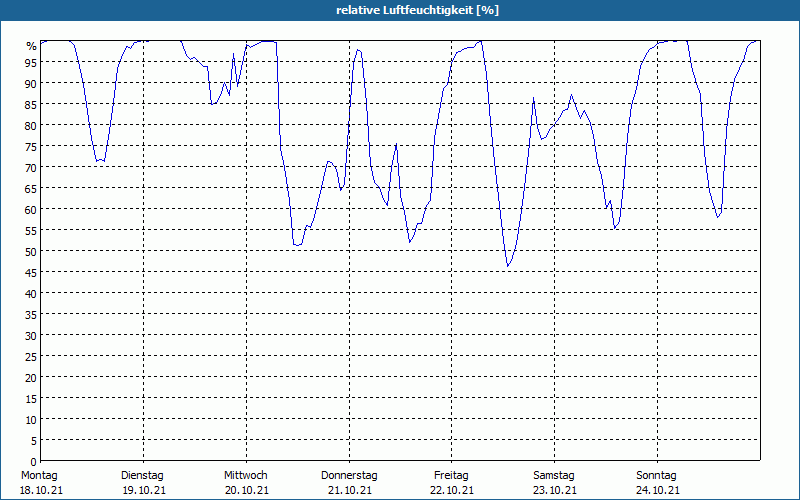Click the date '19.10.21'
This screenshot has width=800, height=500.
[144, 491]
